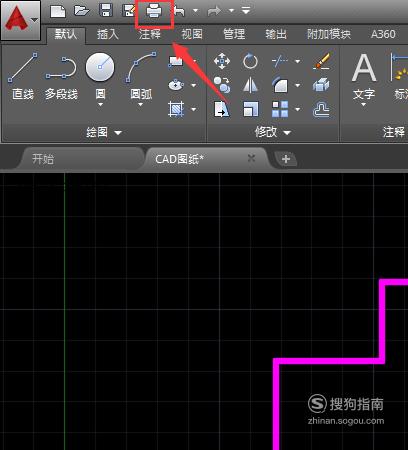Create a new drawing from quick access toolbar
Viewport: 408px width, 450px height.
58,11
